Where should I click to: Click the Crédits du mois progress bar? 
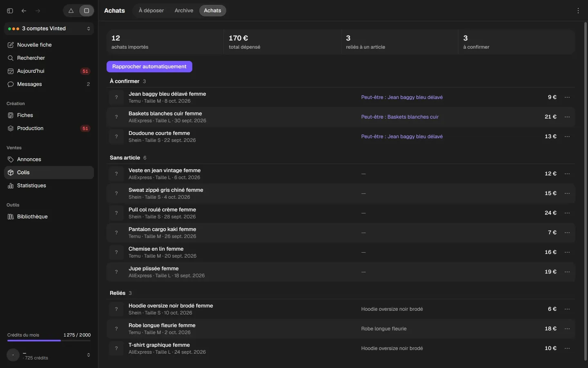click(49, 341)
